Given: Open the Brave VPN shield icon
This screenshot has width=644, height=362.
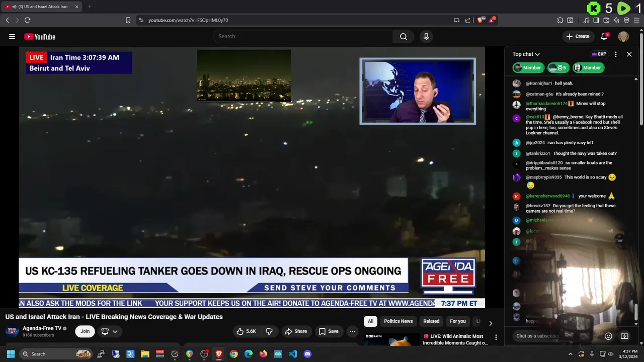Looking at the screenshot, I should point(626,20).
